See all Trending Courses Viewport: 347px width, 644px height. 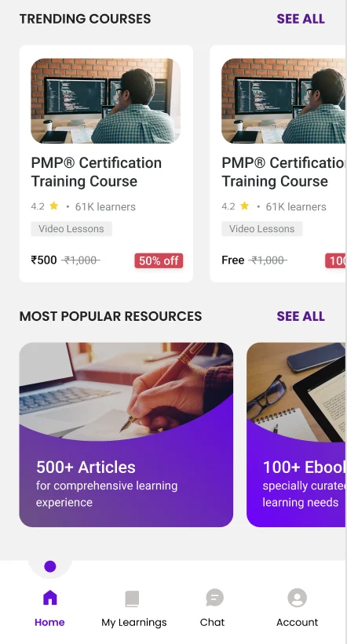[301, 19]
